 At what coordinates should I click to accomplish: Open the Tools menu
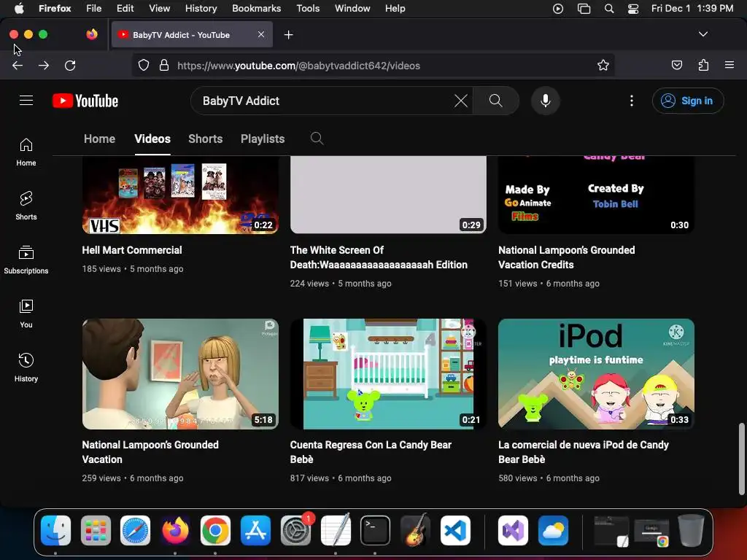click(308, 8)
